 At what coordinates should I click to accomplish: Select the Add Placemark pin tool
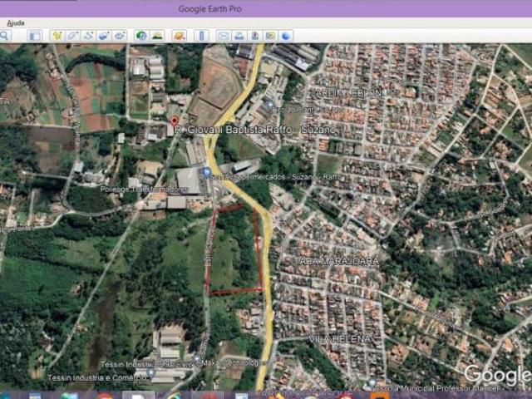point(57,36)
